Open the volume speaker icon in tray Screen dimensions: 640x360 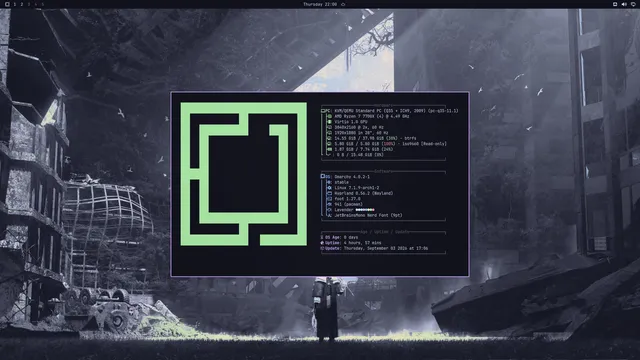pyautogui.click(x=624, y=4)
